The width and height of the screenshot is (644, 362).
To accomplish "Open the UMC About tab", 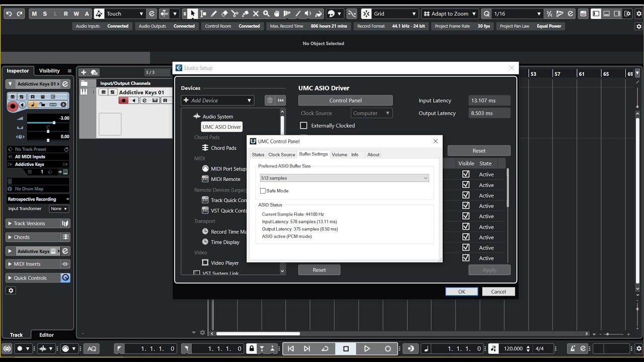I will 373,154.
